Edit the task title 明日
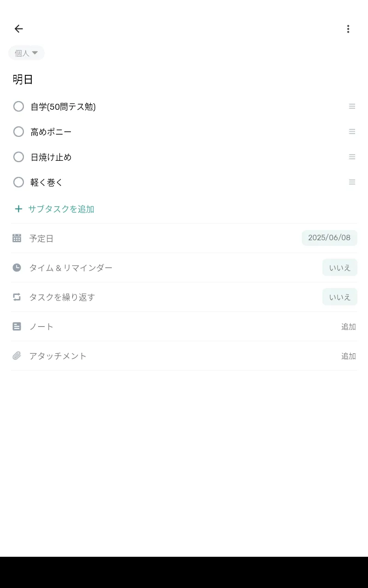 point(23,79)
